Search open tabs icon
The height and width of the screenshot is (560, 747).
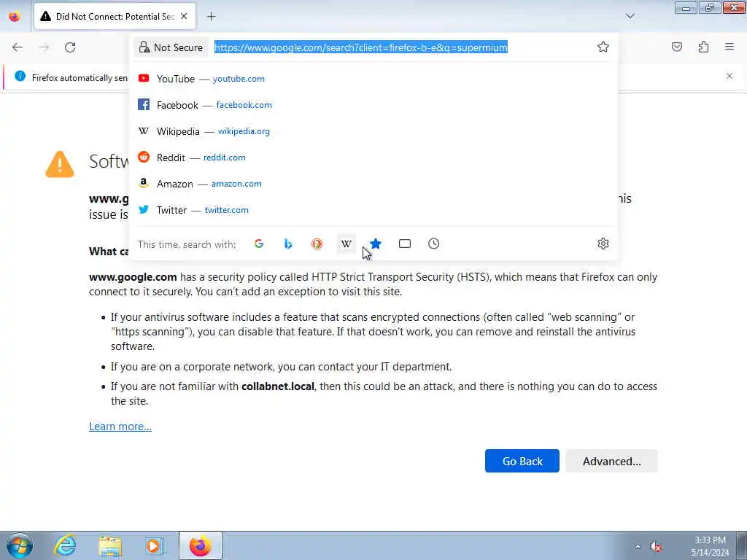click(404, 244)
